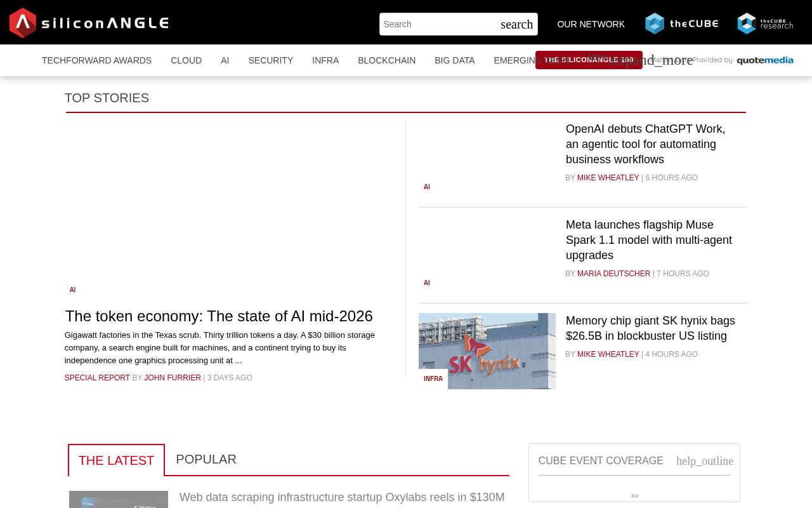The image size is (812, 508).
Task: Open the SECURITY category
Action: (270, 60)
